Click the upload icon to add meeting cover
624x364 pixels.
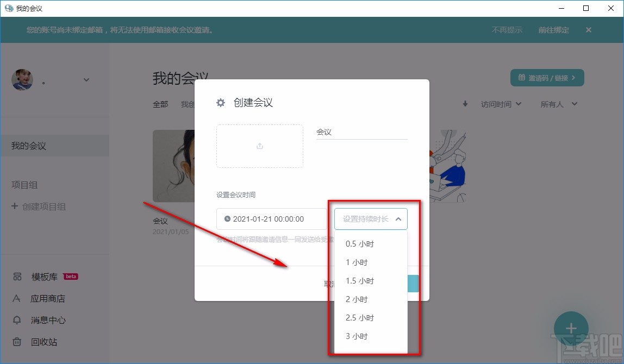[259, 146]
